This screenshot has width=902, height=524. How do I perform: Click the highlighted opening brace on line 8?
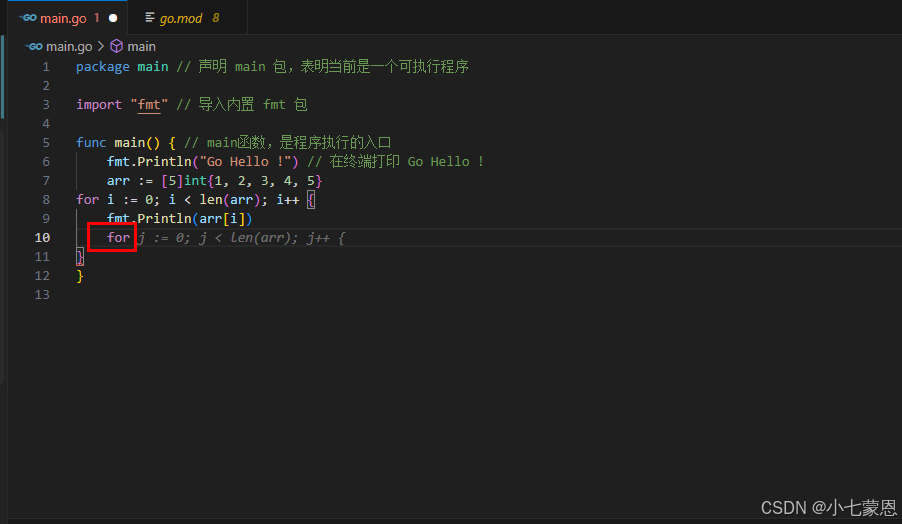(x=311, y=200)
